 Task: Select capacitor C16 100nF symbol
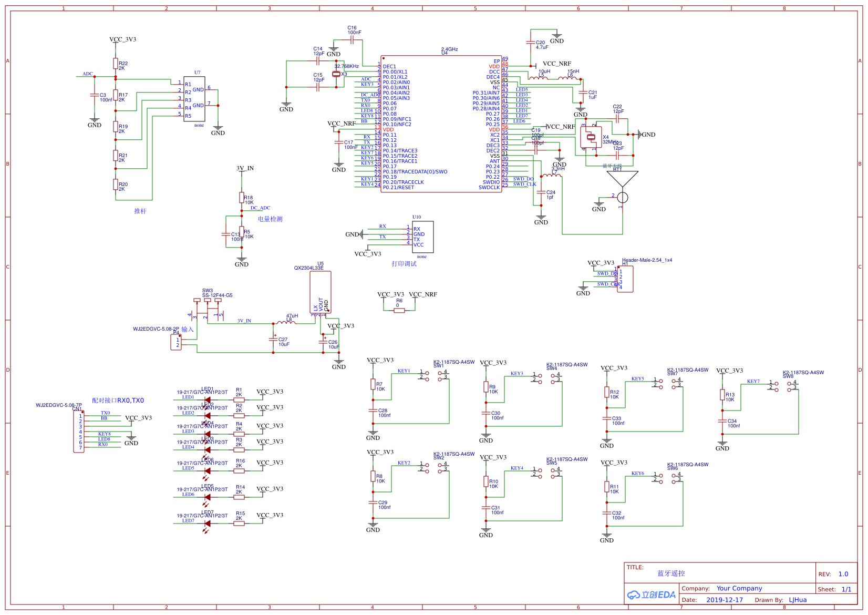click(x=353, y=40)
